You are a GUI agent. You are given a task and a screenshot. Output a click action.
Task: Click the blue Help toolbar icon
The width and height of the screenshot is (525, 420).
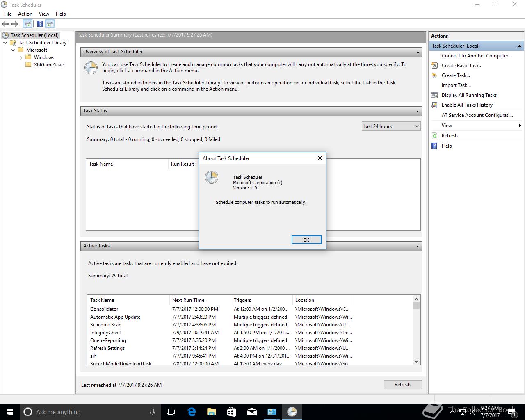coord(40,24)
